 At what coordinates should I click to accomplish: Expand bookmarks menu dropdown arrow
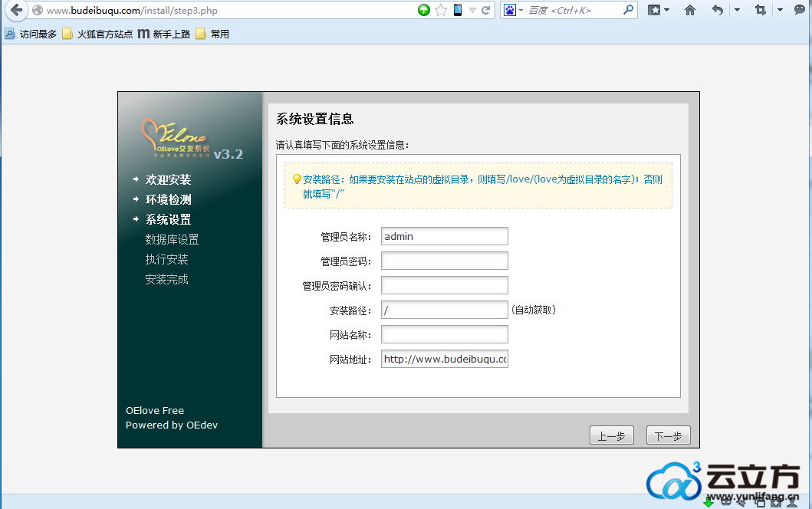[667, 10]
